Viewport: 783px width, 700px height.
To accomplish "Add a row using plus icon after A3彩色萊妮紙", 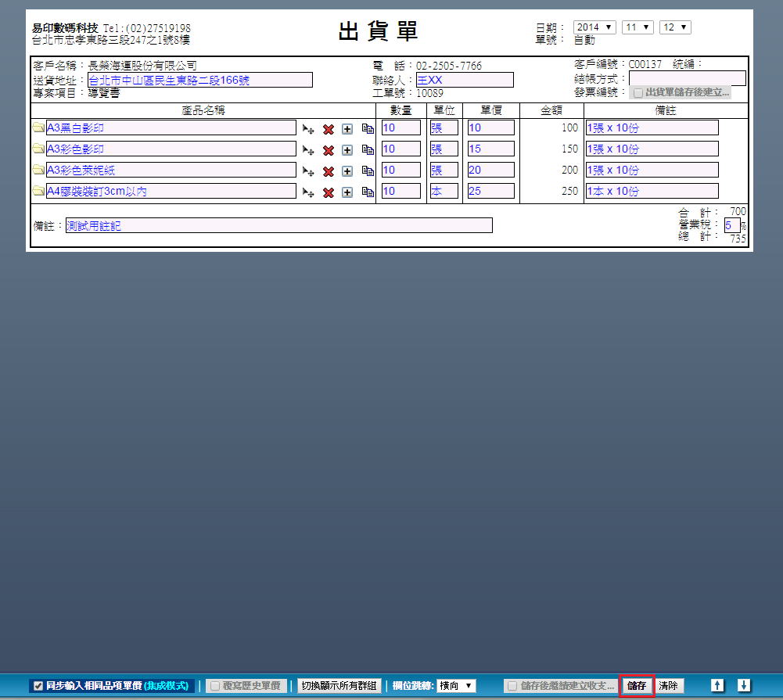I will pyautogui.click(x=347, y=171).
